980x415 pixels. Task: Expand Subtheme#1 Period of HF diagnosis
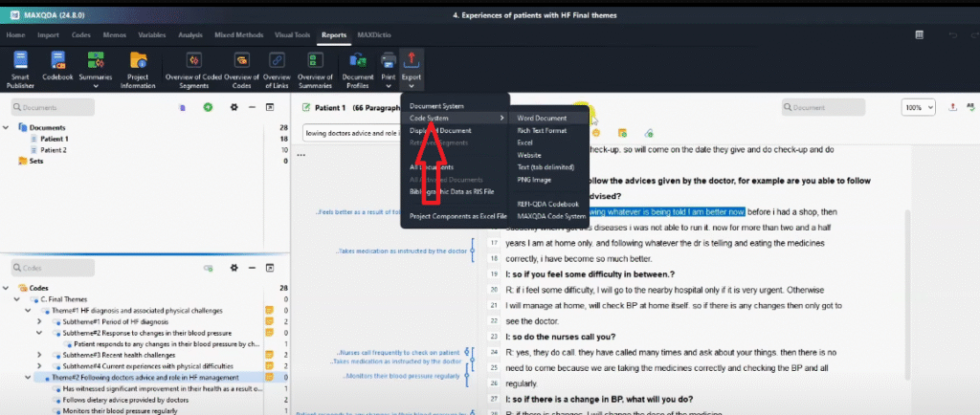(39, 321)
